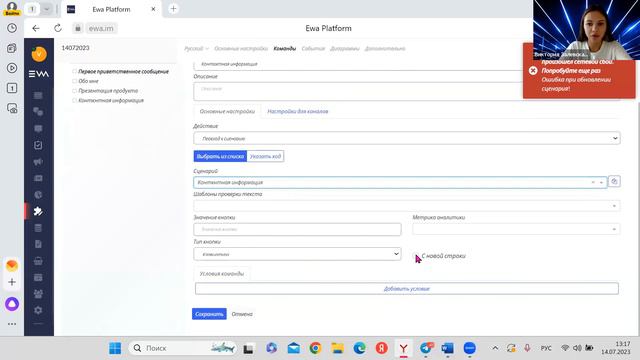Switch to the Настройки для каналов tab
The height and width of the screenshot is (360, 640).
pos(298,111)
